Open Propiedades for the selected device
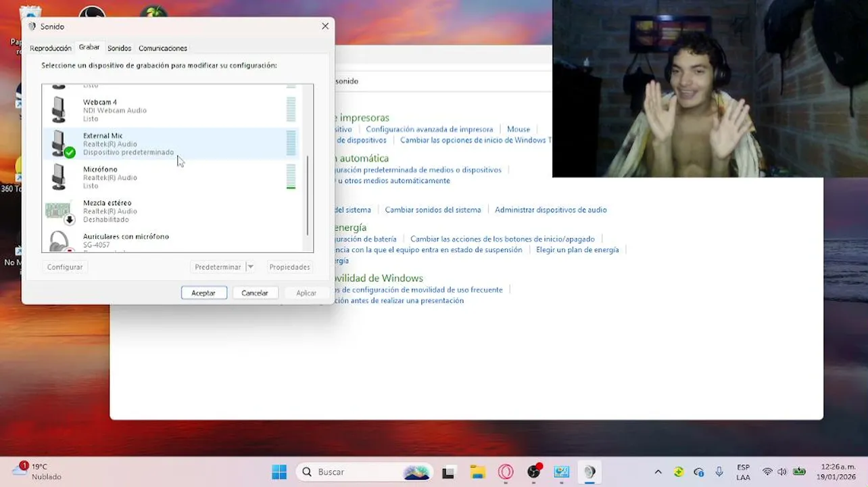 [289, 267]
